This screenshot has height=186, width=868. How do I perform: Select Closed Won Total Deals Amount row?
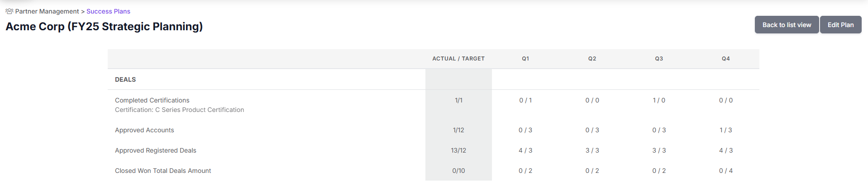coord(434,171)
